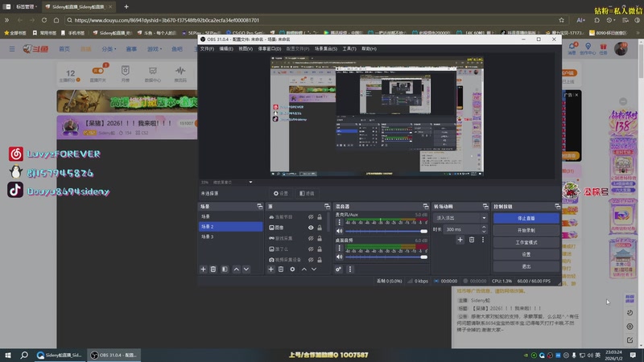Move source down in sources list
The width and height of the screenshot is (644, 362).
pos(314,269)
